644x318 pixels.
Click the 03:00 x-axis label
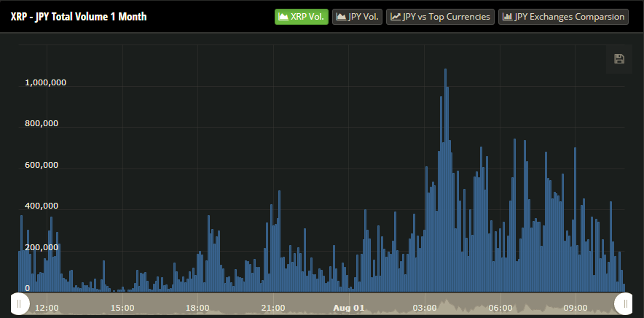pos(425,308)
